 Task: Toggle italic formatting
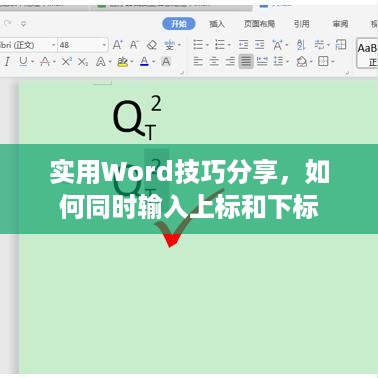tap(7, 62)
